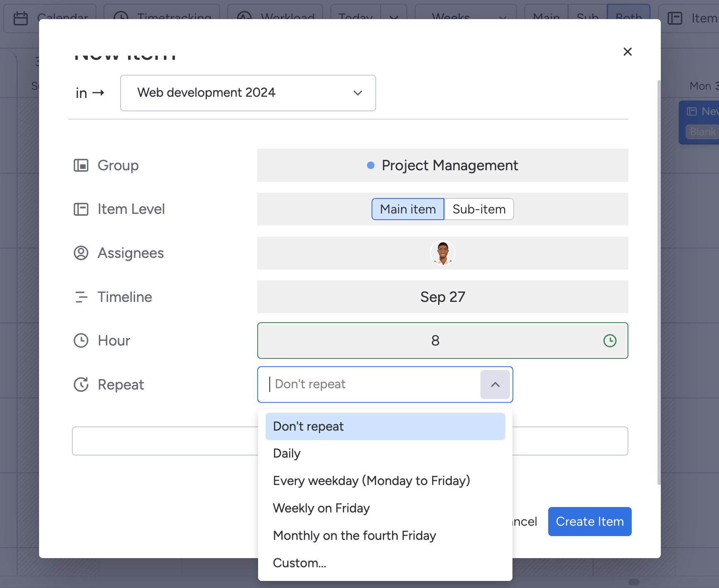Viewport: 719px width, 588px height.
Task: Select Monthly on the fourth Friday
Action: pos(354,536)
